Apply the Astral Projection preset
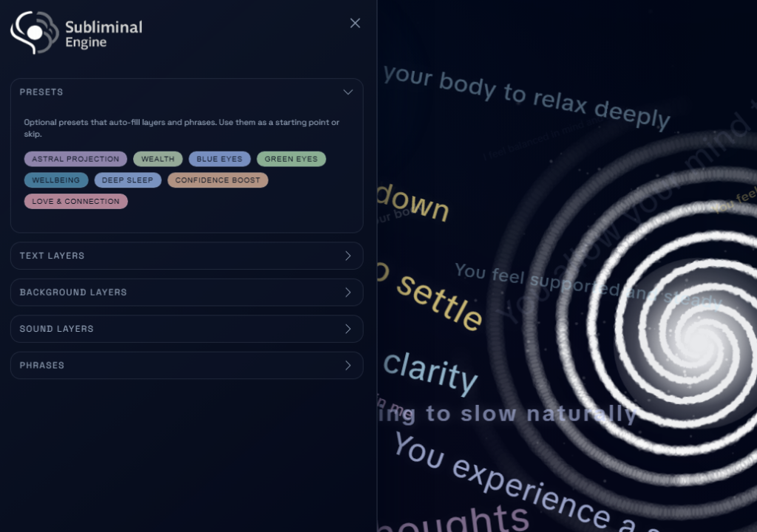 (x=75, y=159)
